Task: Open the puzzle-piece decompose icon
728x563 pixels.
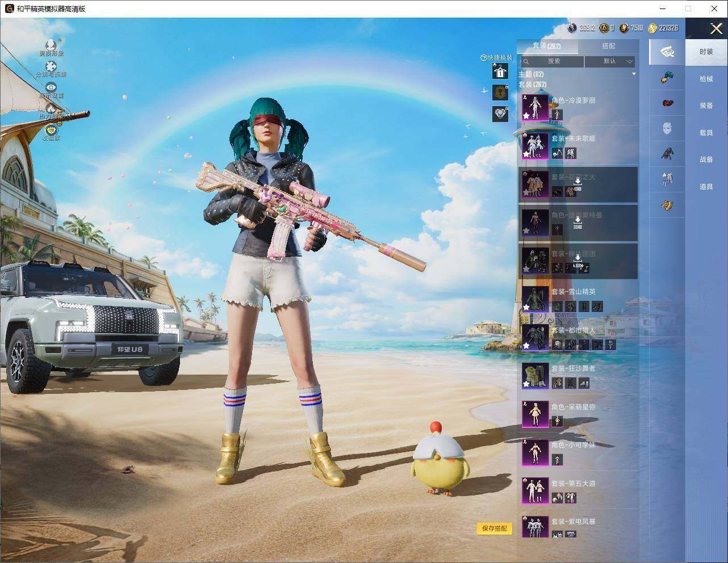Action: coord(51,67)
